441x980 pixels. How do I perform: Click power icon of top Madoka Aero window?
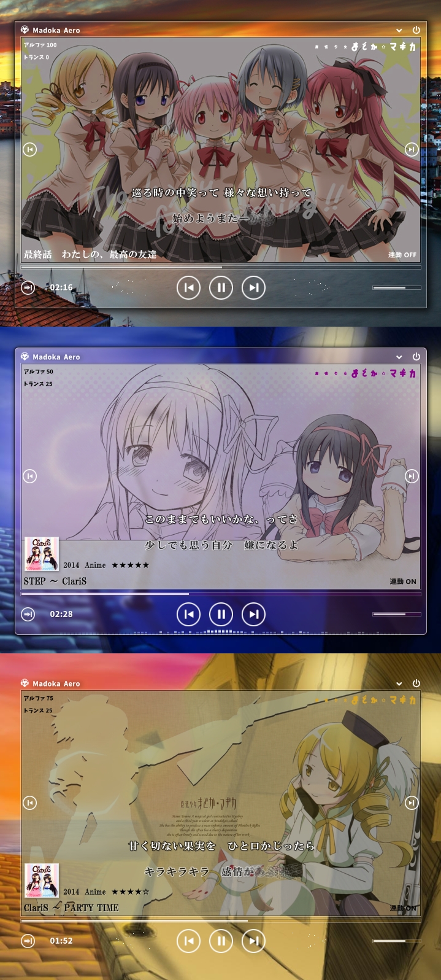pyautogui.click(x=416, y=29)
